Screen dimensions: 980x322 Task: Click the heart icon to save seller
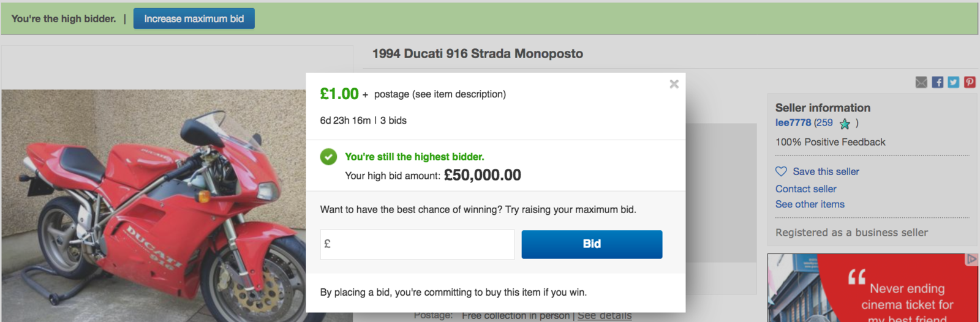tap(781, 171)
